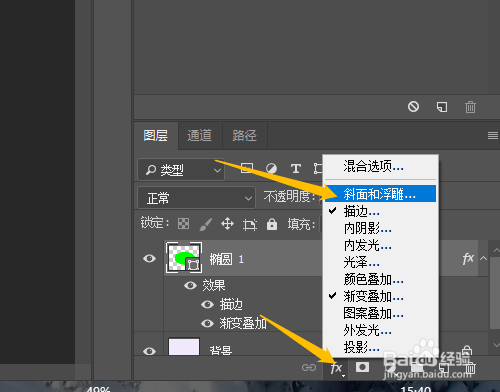Screen dimensions: 500x392
Task: Switch to the Layers (图层) tab
Action: (x=156, y=136)
